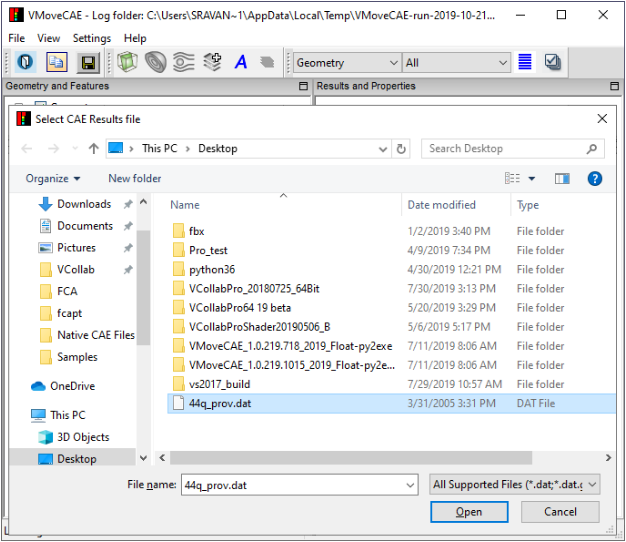Screen dimensions: 626x542
Task: Click the blue letter A annotation icon
Action: 241,62
